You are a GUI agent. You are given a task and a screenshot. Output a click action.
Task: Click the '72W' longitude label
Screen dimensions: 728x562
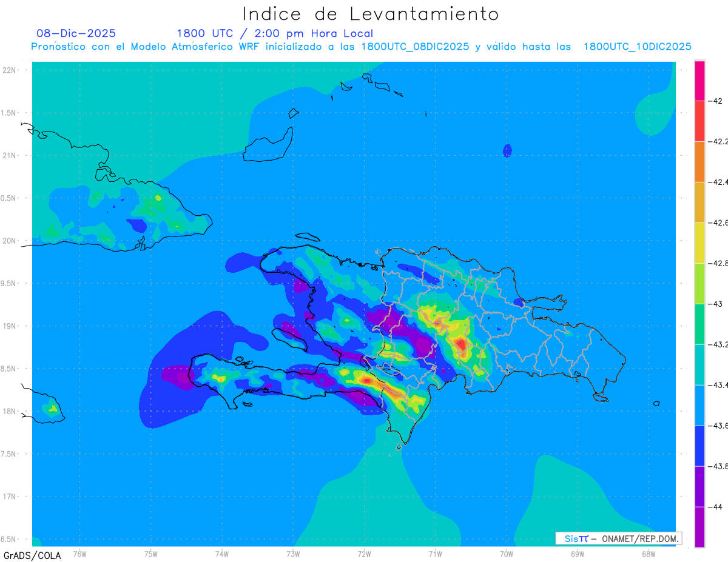364,553
